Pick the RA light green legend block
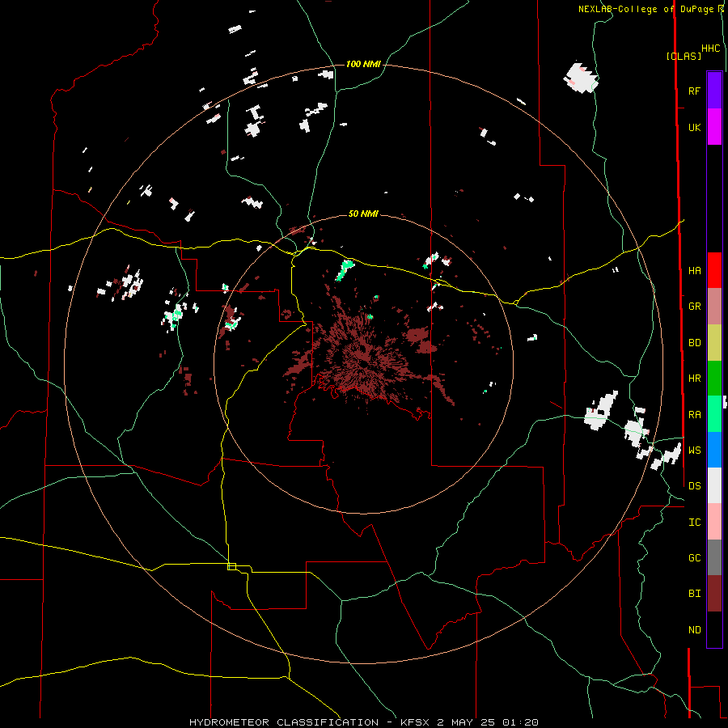The height and width of the screenshot is (728, 728). click(714, 414)
